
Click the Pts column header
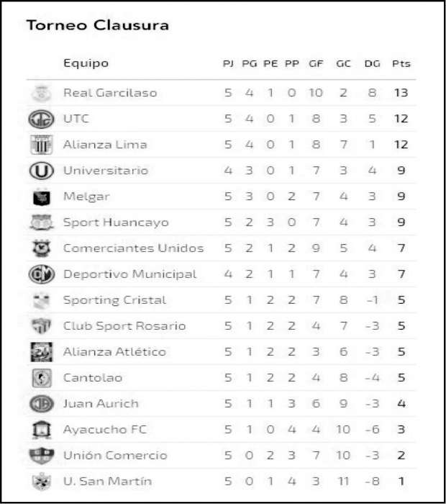click(x=401, y=63)
